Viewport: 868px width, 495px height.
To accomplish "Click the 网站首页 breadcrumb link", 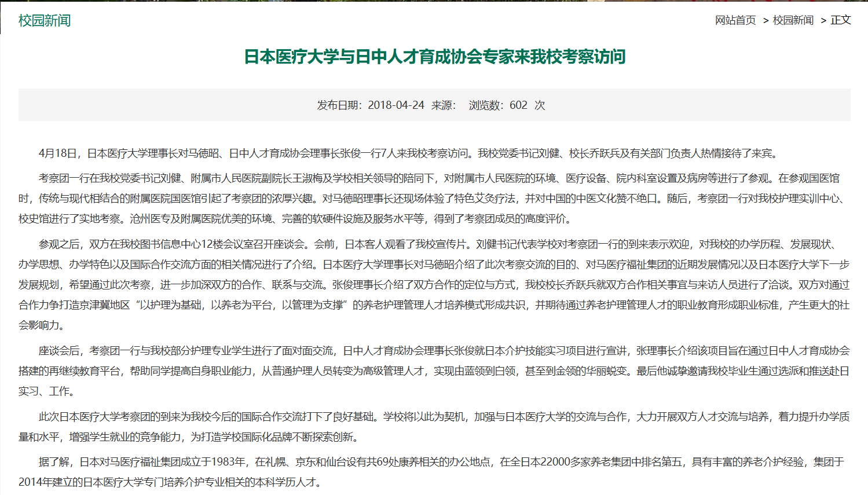I will coord(735,20).
